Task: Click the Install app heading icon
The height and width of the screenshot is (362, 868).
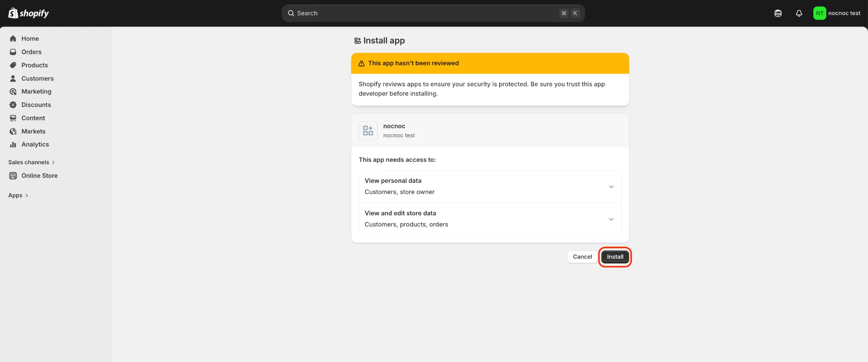Action: [x=358, y=41]
